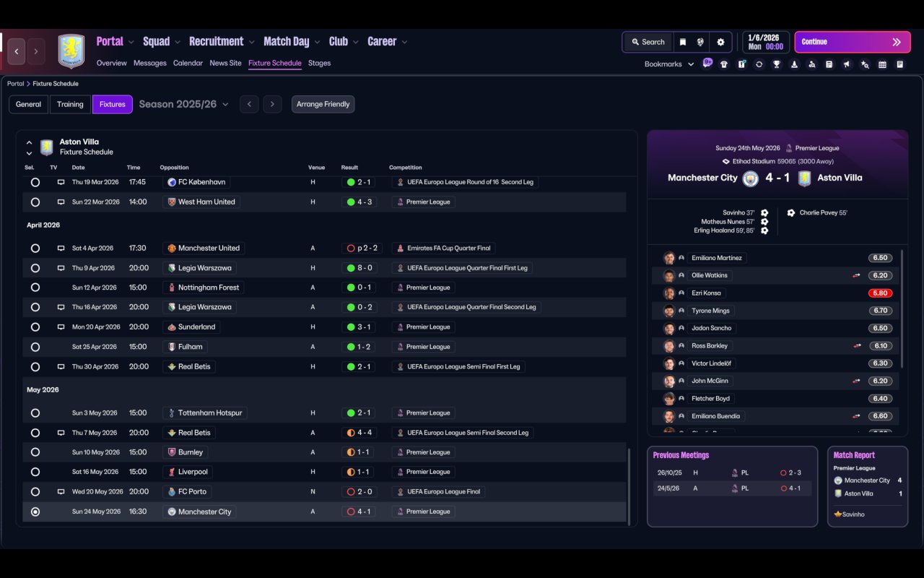924x578 pixels.
Task: Open the trophy bookmark icon
Action: coord(777,64)
